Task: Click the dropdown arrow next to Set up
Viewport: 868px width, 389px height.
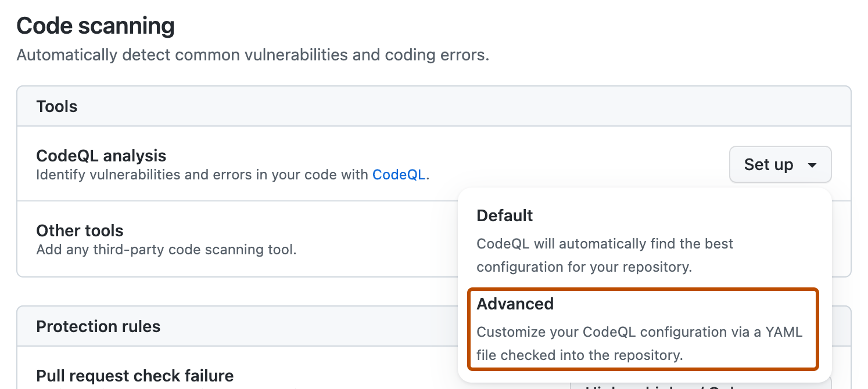Action: (813, 164)
